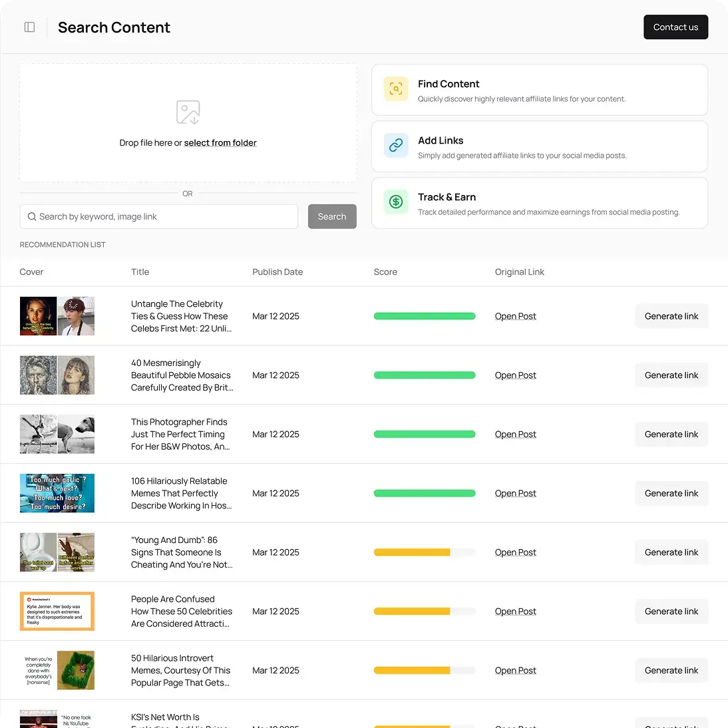Click the Publish Date column header
This screenshot has height=728, width=728.
[277, 272]
